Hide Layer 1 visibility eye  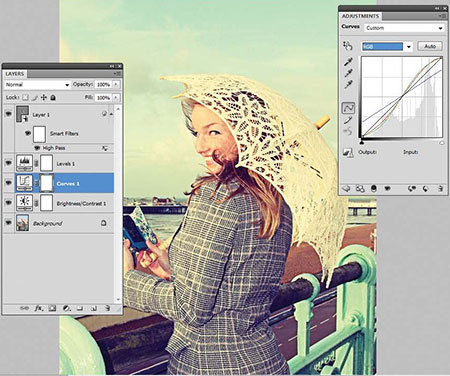8,114
